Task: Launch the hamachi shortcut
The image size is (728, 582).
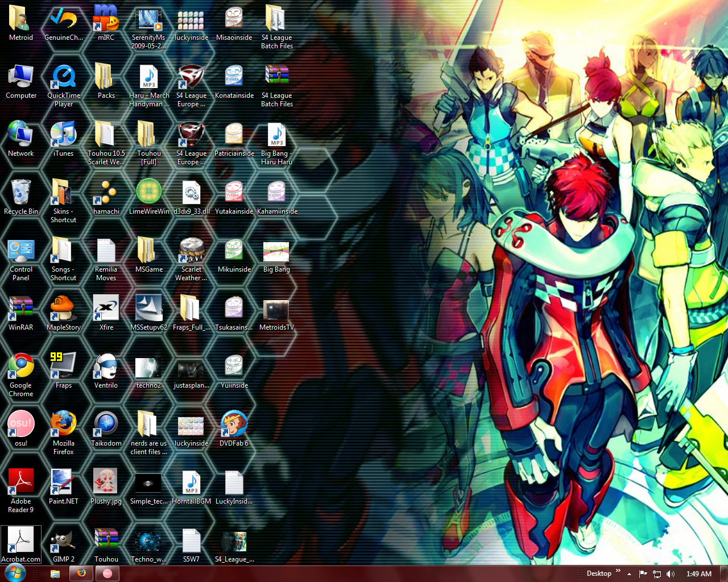Action: (106, 197)
